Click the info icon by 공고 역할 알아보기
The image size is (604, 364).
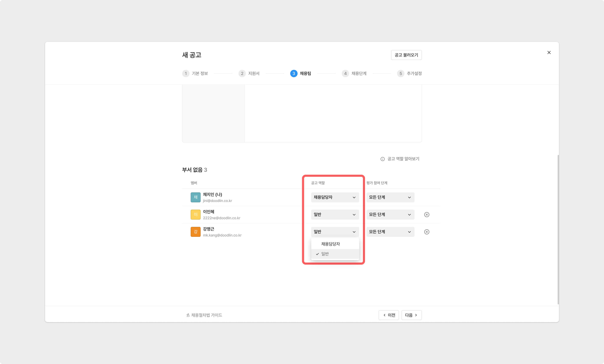382,159
